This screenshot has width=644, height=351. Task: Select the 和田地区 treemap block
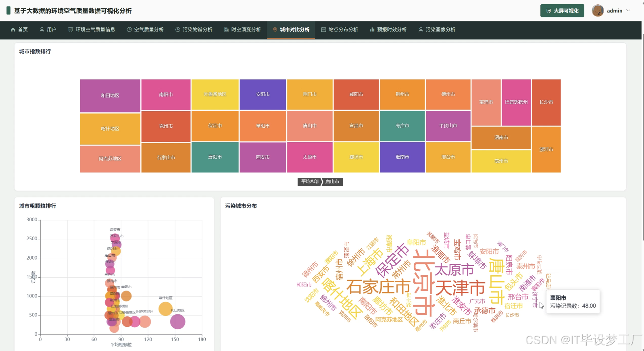coord(110,96)
